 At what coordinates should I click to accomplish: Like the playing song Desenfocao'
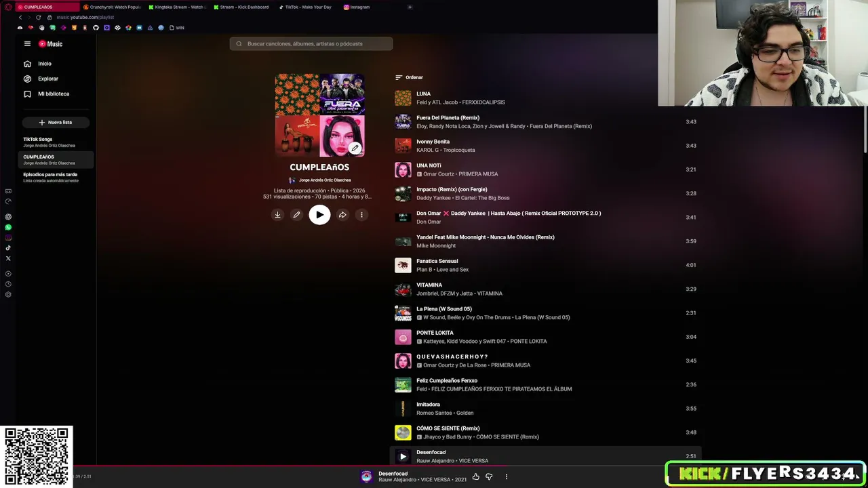pos(476,477)
